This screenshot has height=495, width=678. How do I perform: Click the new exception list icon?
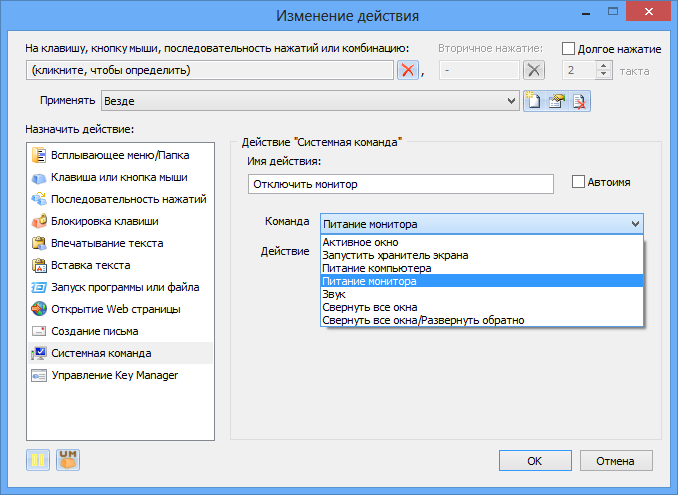pos(534,101)
